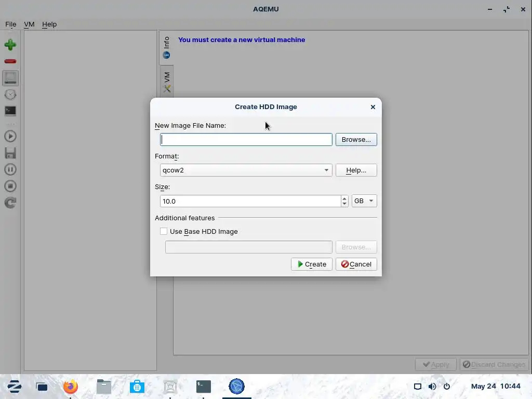Viewport: 532px width, 399px height.
Task: Click the red minus Delete VM icon
Action: [10, 61]
